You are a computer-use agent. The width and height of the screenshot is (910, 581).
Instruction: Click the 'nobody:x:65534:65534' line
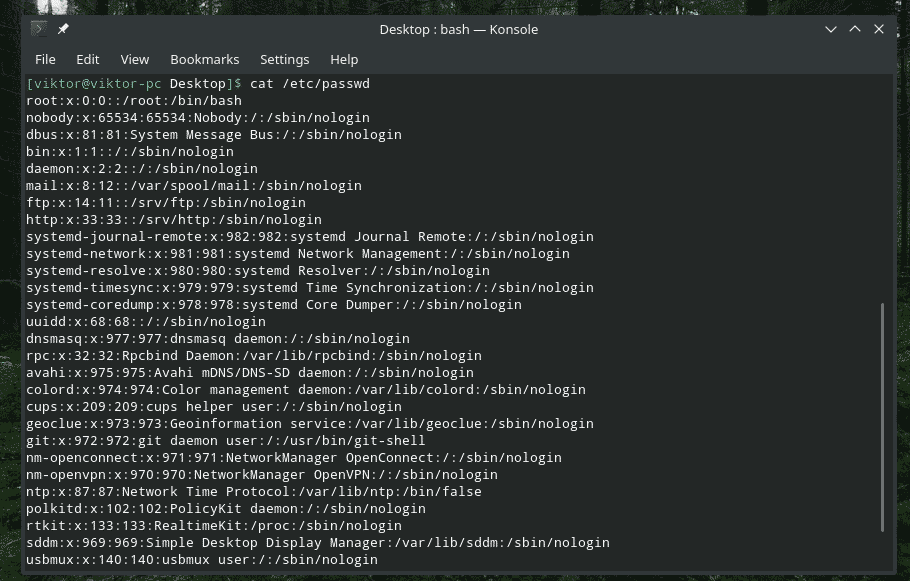tap(198, 117)
